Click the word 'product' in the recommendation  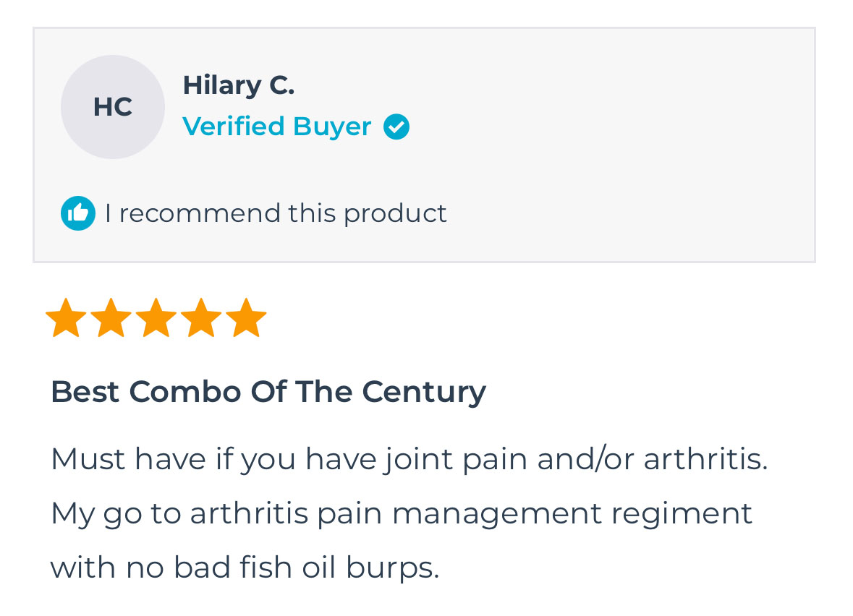(x=395, y=213)
